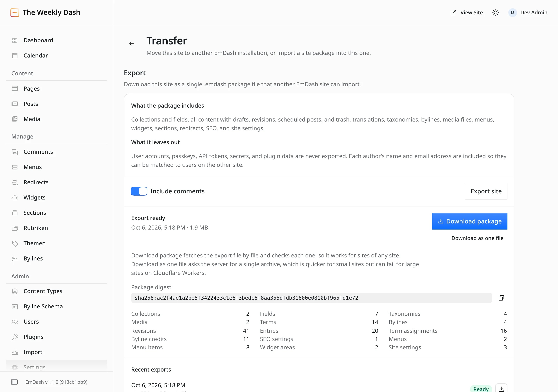Click the Oct 6, 2026 recent export entry
Image resolution: width=558 pixels, height=392 pixels.
158,385
